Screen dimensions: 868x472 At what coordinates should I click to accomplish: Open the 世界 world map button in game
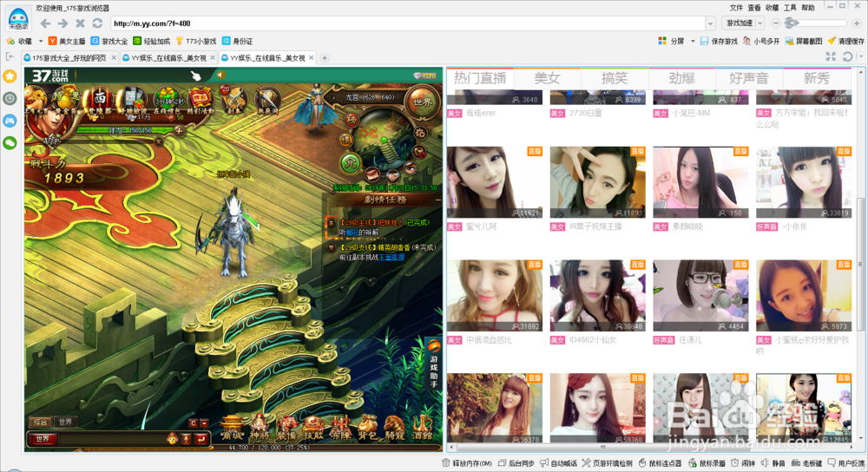[422, 102]
